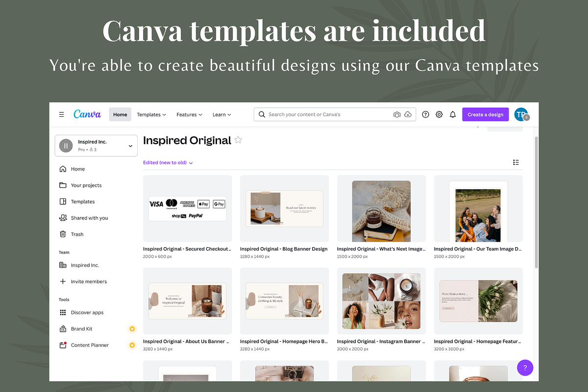Open the TP profile avatar
588x392 pixels.
pyautogui.click(x=521, y=114)
